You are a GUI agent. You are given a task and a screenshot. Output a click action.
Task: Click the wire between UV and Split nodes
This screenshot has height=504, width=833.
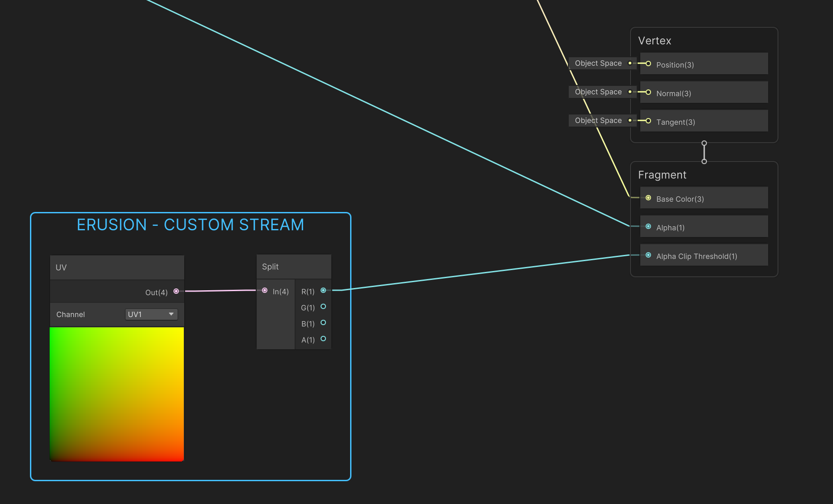click(219, 291)
